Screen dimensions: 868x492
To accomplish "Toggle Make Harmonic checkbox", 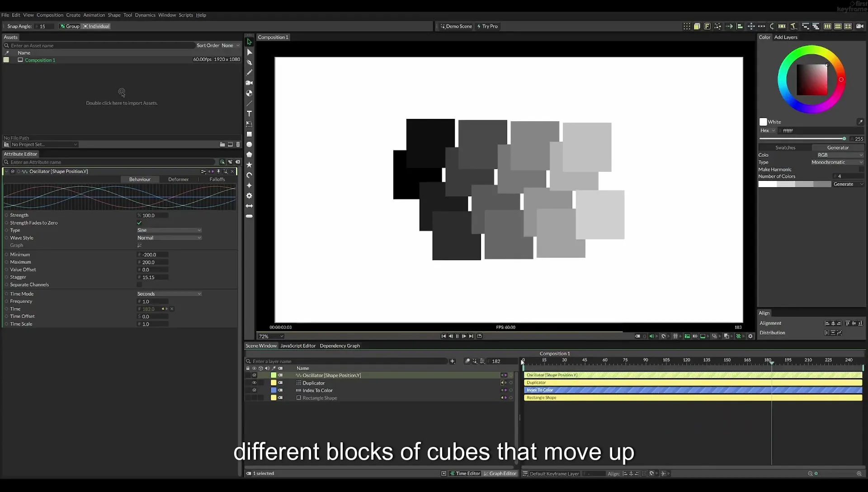I will 861,170.
